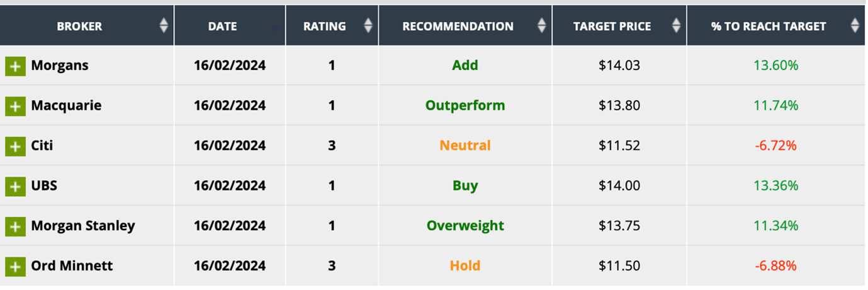Sort by Broker column arrows
868x290 pixels.
[x=164, y=26]
